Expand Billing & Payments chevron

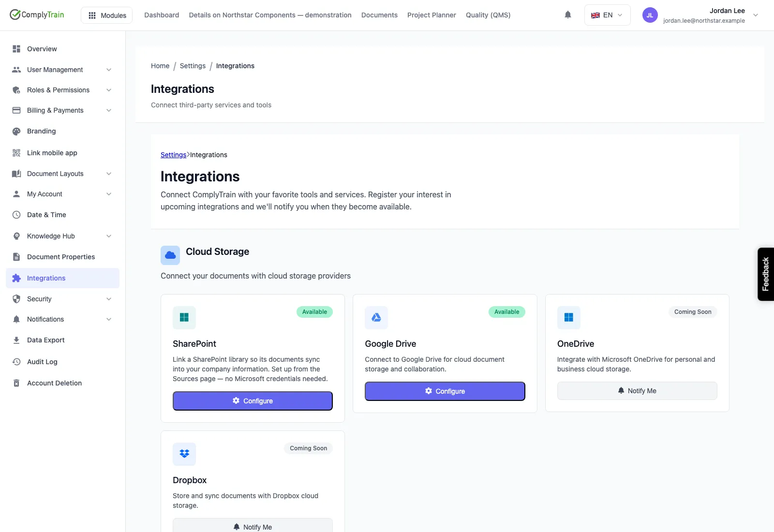109,110
